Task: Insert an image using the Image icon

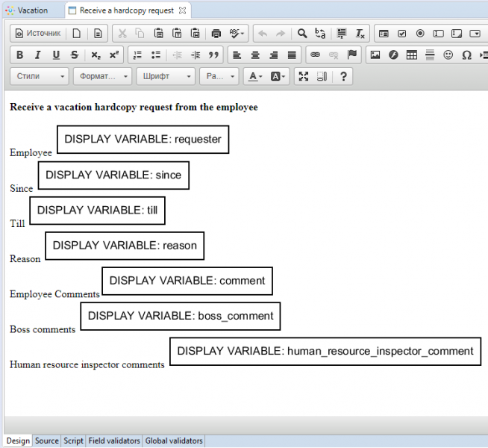Action: point(375,55)
